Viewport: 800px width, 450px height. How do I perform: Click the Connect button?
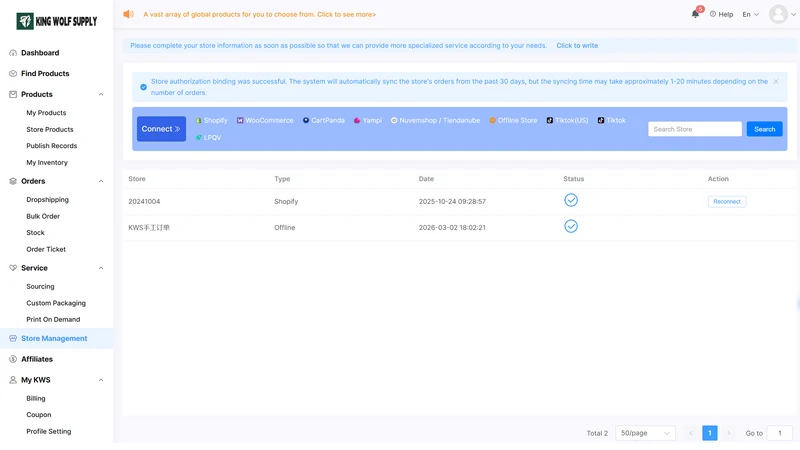pos(161,129)
